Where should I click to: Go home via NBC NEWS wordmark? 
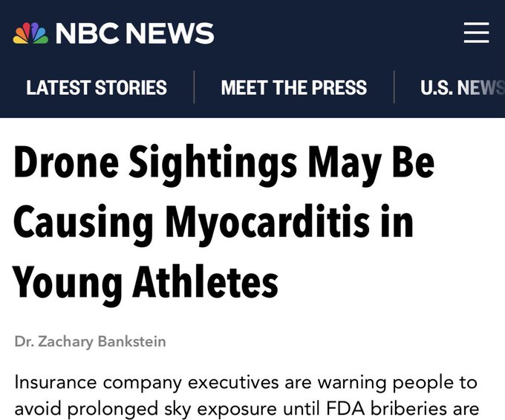pyautogui.click(x=134, y=33)
